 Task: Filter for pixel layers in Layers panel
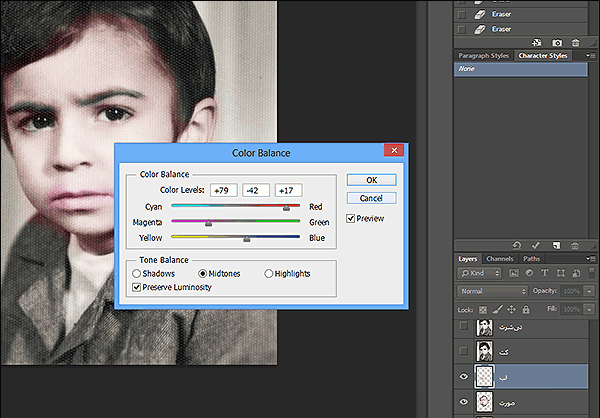click(514, 273)
